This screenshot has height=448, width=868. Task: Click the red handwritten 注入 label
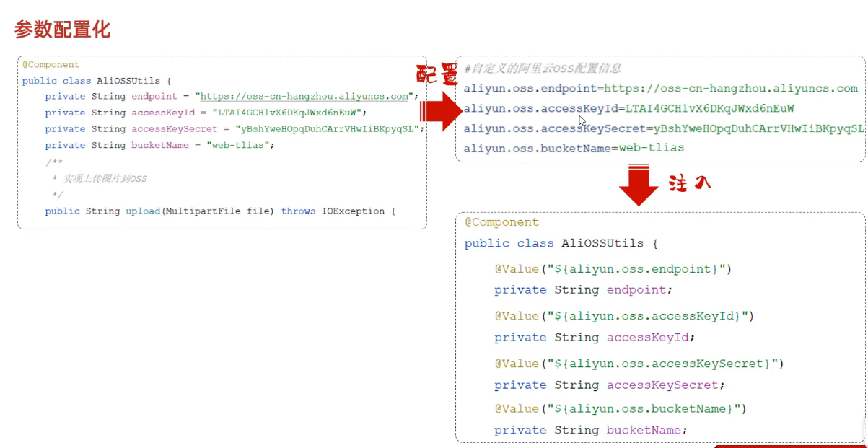pos(690,183)
